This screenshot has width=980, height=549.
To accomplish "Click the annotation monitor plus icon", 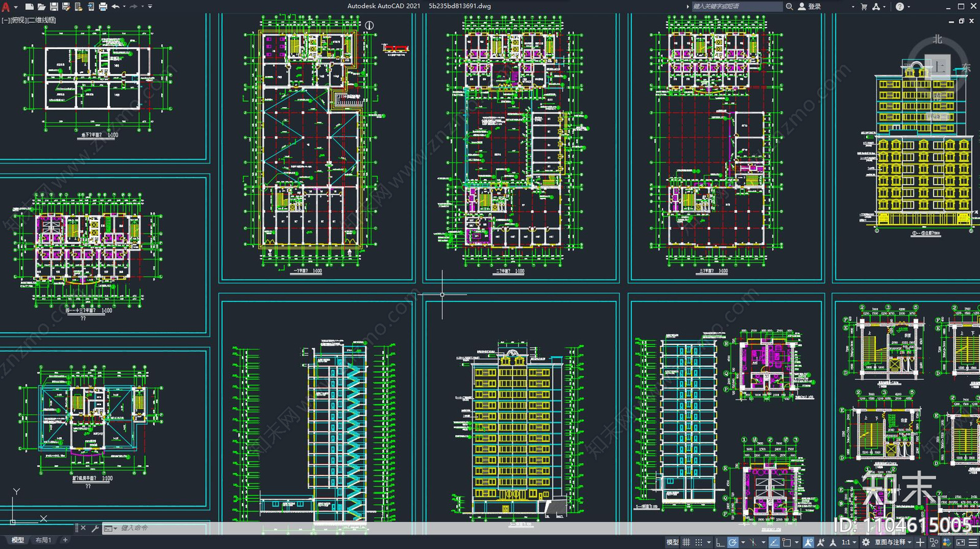I will point(920,542).
